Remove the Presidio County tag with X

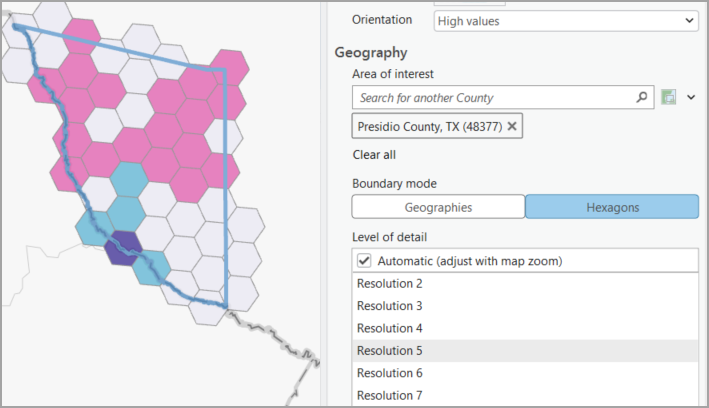512,126
